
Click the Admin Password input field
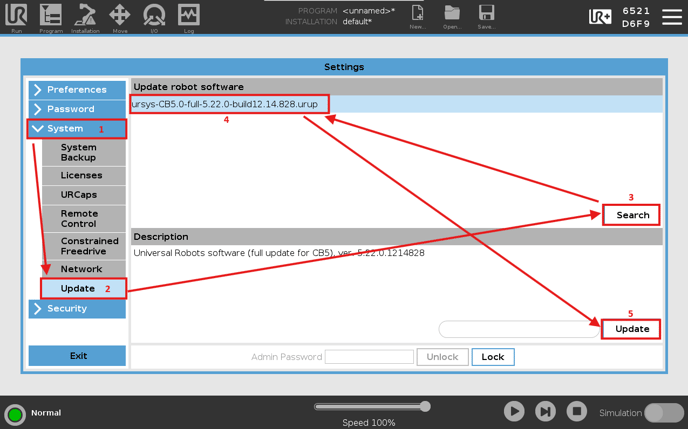coord(369,357)
